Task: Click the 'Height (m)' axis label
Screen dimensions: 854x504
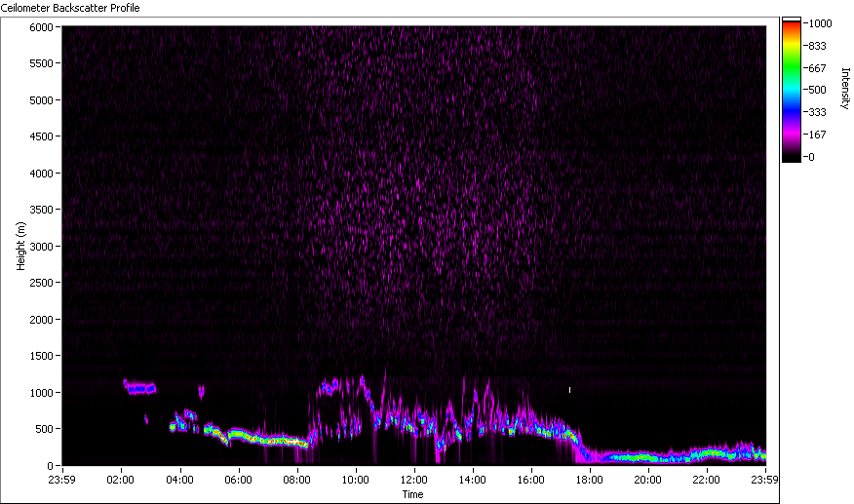Action: 20,246
